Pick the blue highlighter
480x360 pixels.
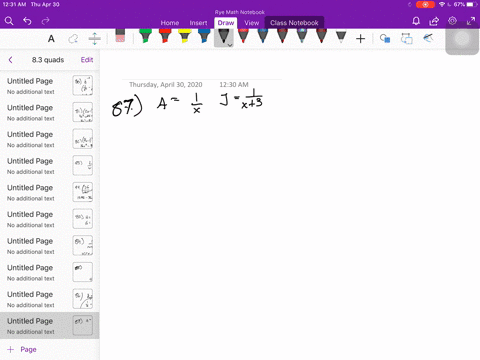click(x=204, y=36)
